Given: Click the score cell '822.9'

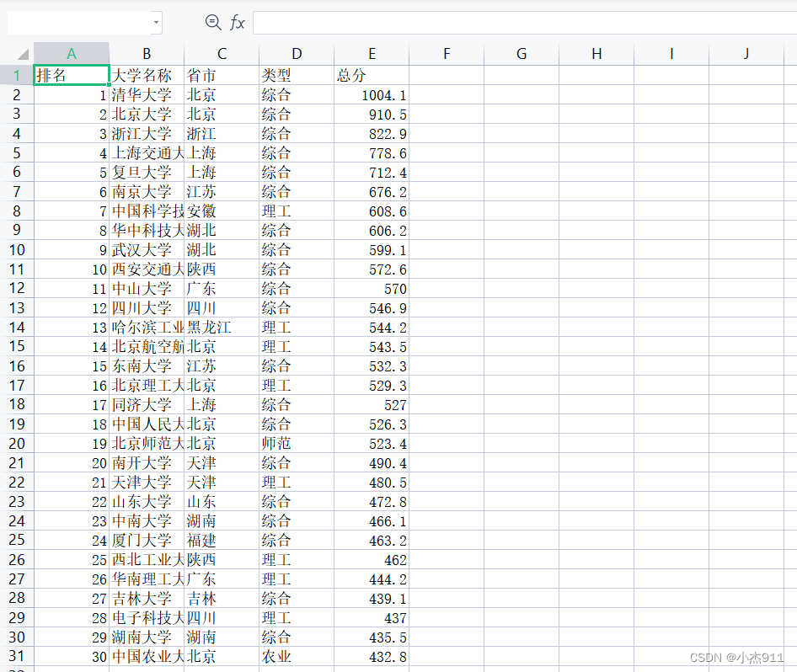Looking at the screenshot, I should click(x=372, y=133).
